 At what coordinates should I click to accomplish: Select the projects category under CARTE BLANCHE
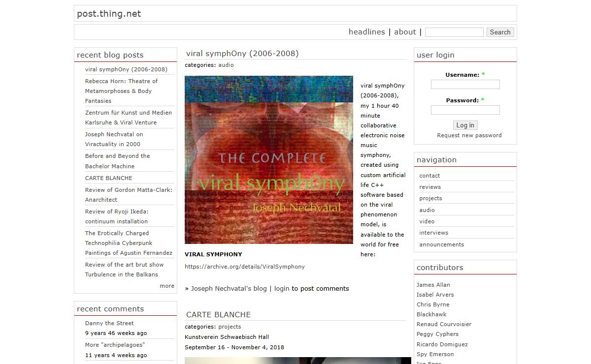pos(230,327)
